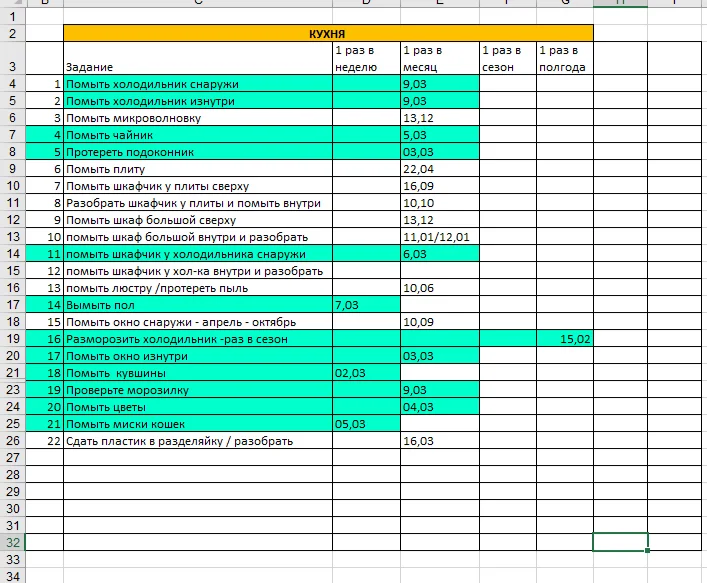Screen dimensions: 707x583
Task: Click the "16,09" date cell
Action: coord(440,186)
